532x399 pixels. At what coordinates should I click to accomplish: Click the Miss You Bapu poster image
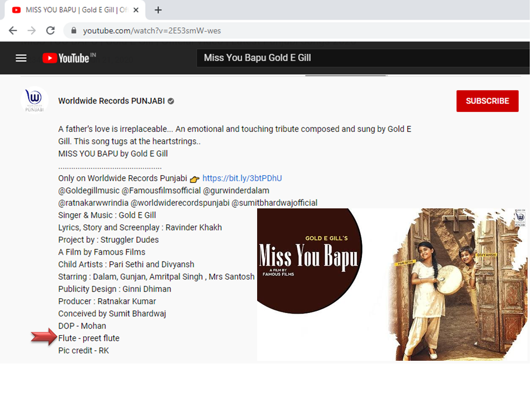pyautogui.click(x=392, y=284)
